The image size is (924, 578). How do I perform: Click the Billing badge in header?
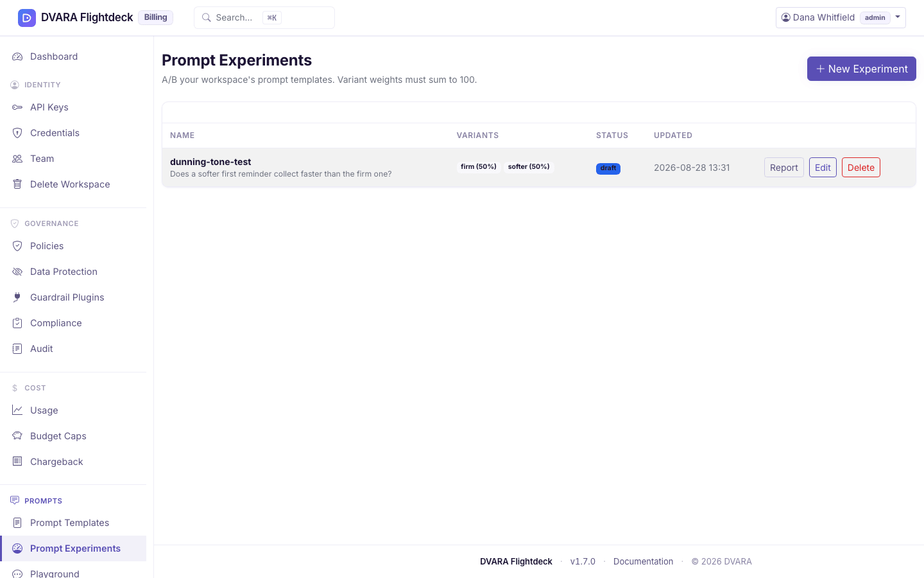[x=156, y=17]
